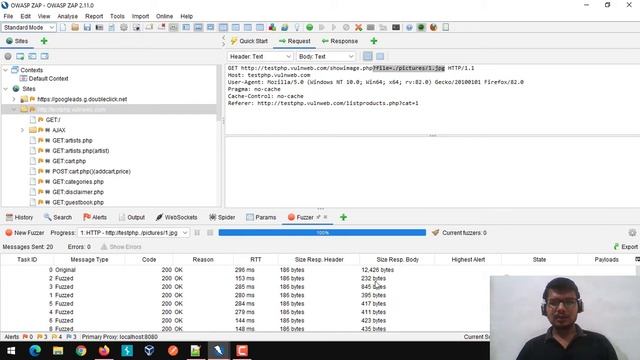The width and height of the screenshot is (640, 360).
Task: Stop the fuzzer with the stop icon
Action: tap(210, 233)
